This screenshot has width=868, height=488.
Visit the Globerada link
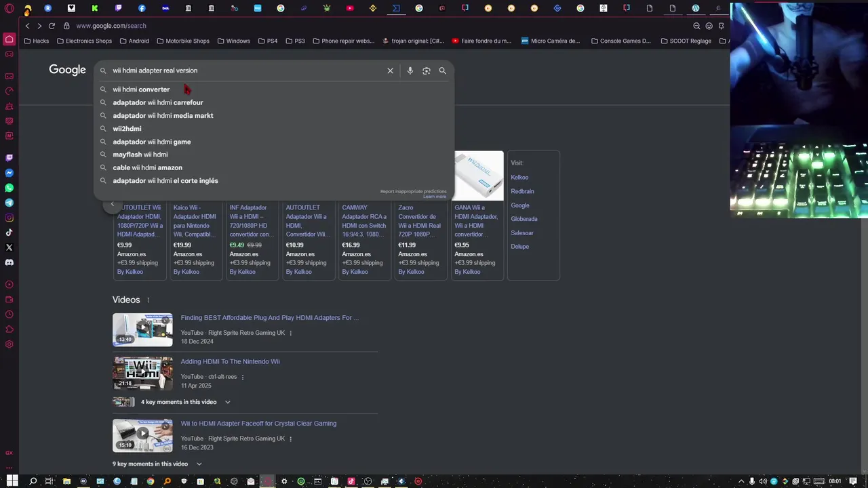pyautogui.click(x=524, y=219)
